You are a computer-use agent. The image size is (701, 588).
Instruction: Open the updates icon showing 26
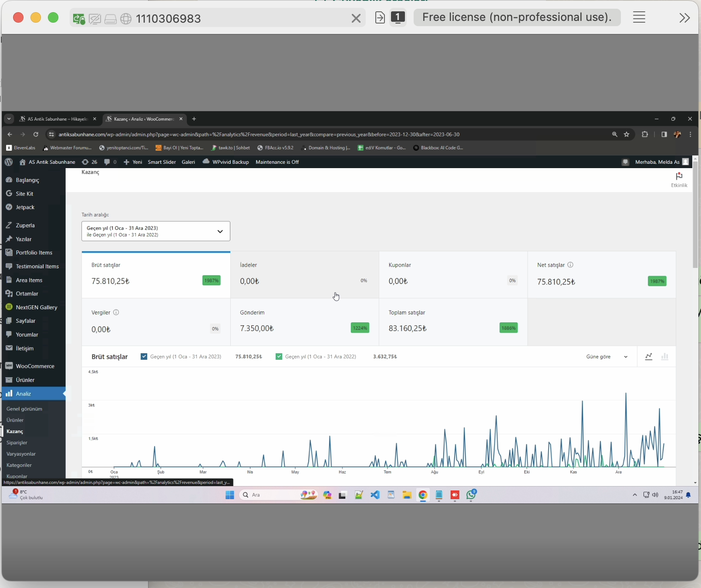90,162
